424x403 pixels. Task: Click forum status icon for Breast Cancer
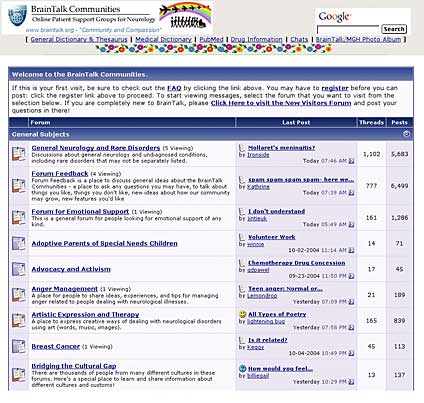pos(19,346)
